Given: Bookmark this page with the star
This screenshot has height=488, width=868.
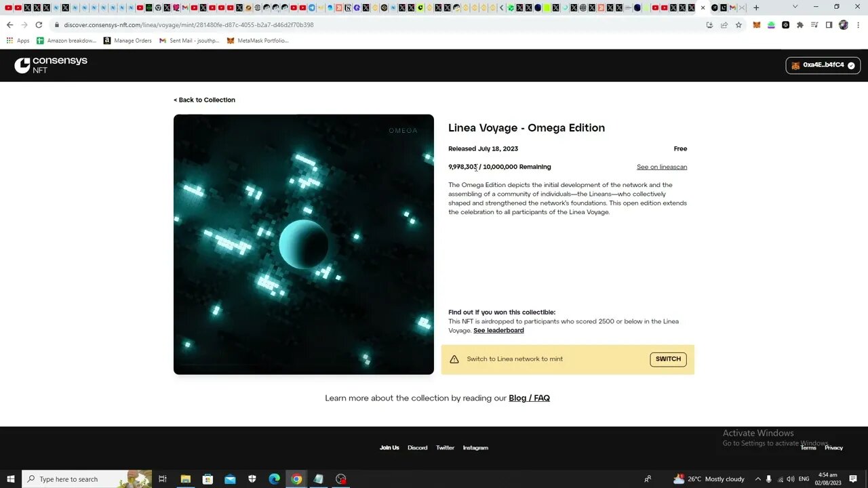Looking at the screenshot, I should (738, 25).
